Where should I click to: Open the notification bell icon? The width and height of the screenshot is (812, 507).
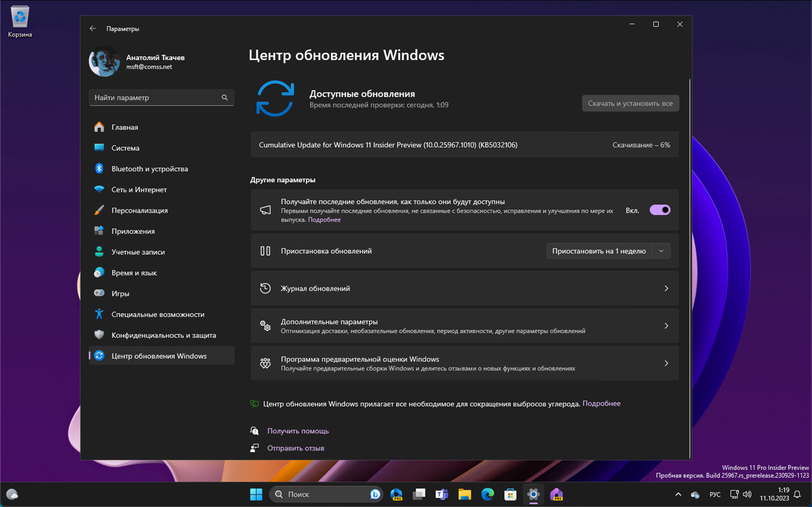(x=797, y=495)
